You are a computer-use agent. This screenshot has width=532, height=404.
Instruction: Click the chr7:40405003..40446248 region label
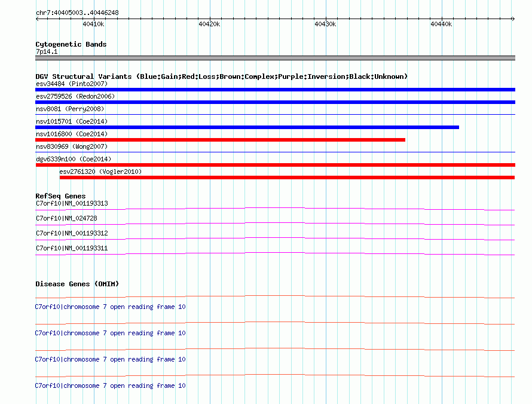pos(77,13)
